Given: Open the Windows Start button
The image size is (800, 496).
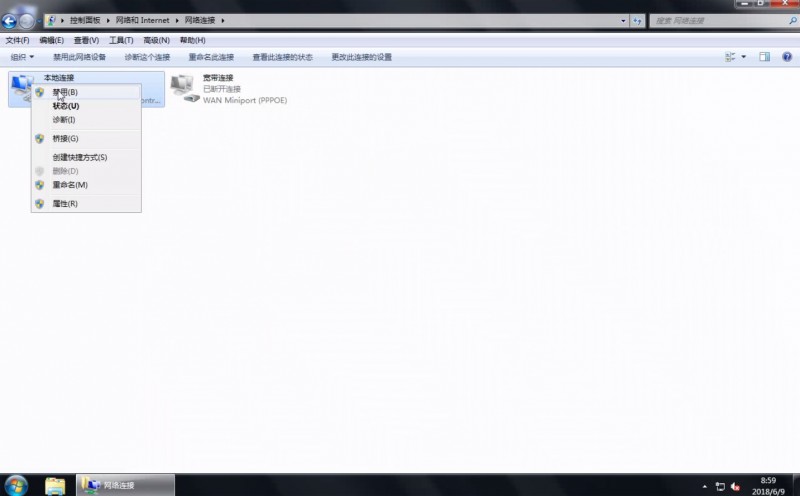Looking at the screenshot, I should point(16,485).
